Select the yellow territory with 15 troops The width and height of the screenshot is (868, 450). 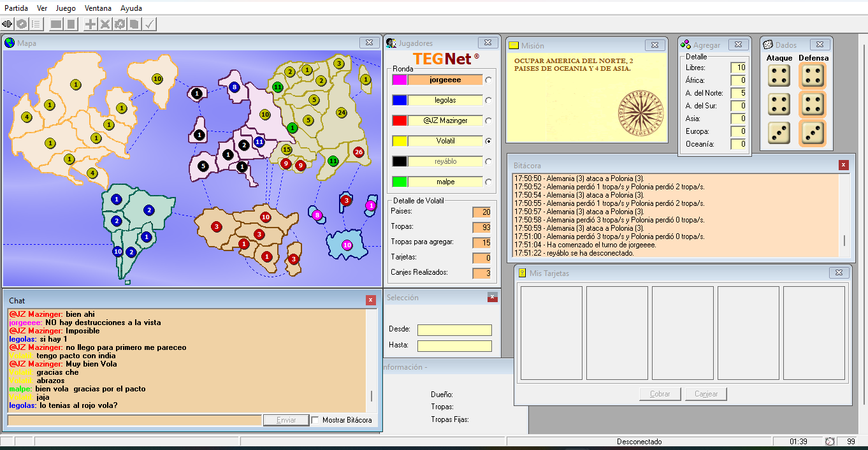pyautogui.click(x=287, y=150)
